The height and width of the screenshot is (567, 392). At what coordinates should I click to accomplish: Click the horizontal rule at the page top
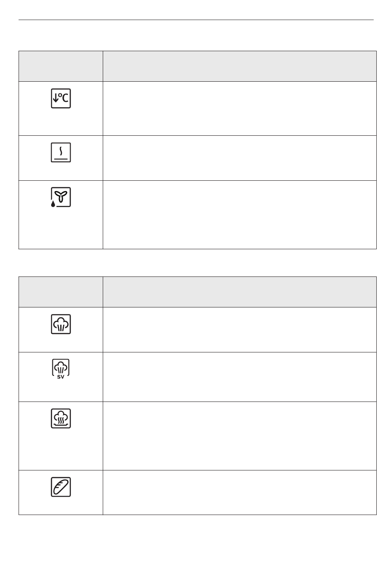point(196,19)
